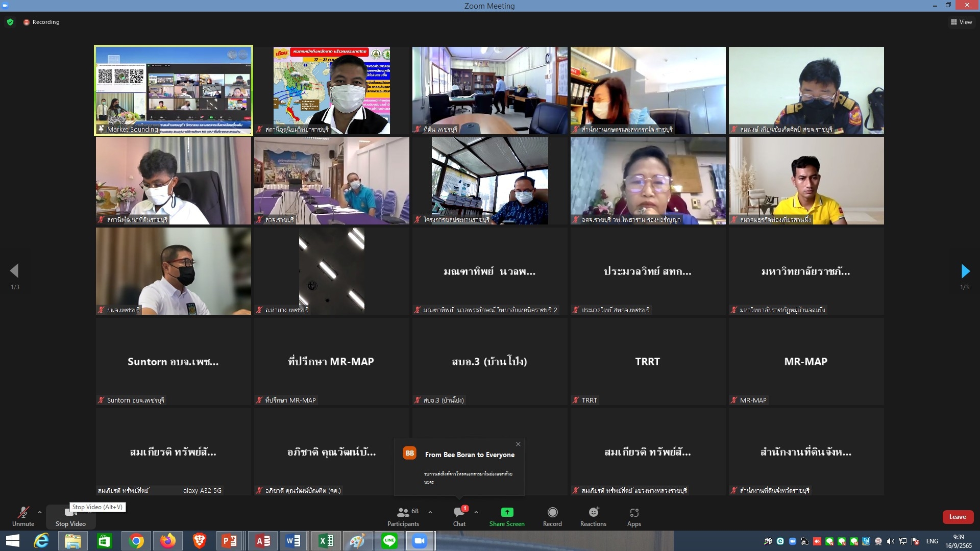The width and height of the screenshot is (980, 551).
Task: Open the Participants panel
Action: click(x=403, y=515)
